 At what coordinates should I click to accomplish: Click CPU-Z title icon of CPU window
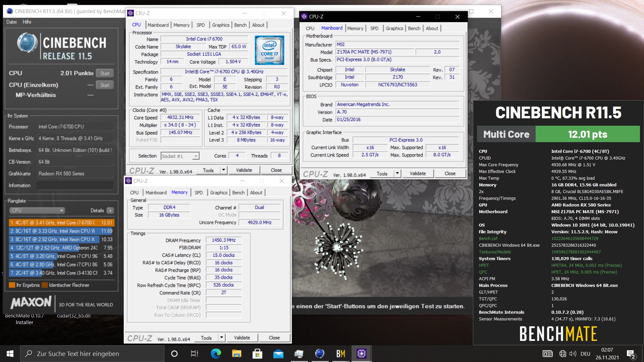[x=130, y=13]
